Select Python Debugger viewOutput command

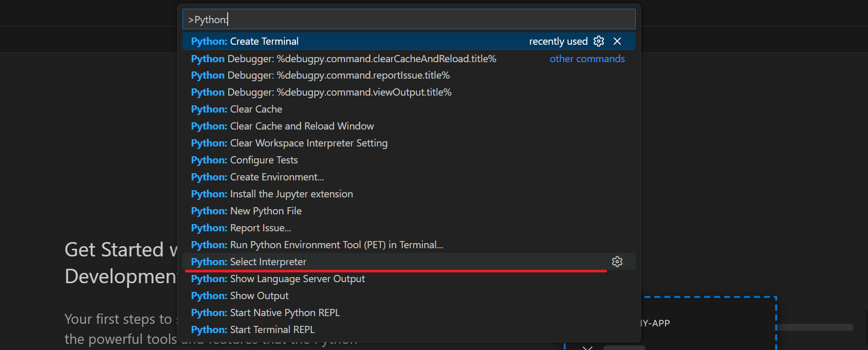click(409, 92)
